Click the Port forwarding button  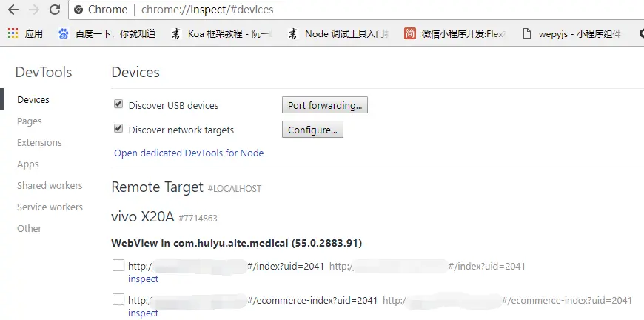click(324, 105)
